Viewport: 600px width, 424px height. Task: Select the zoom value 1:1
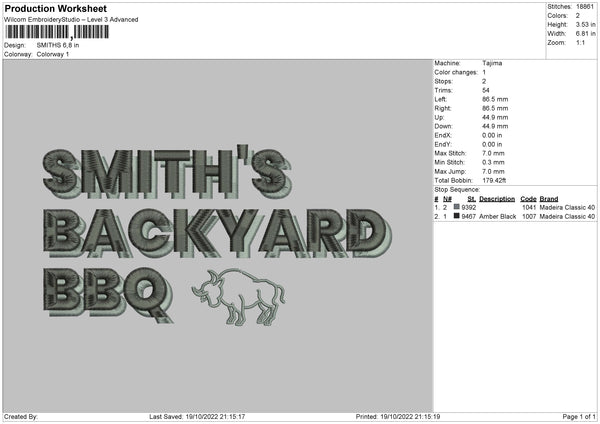point(580,42)
